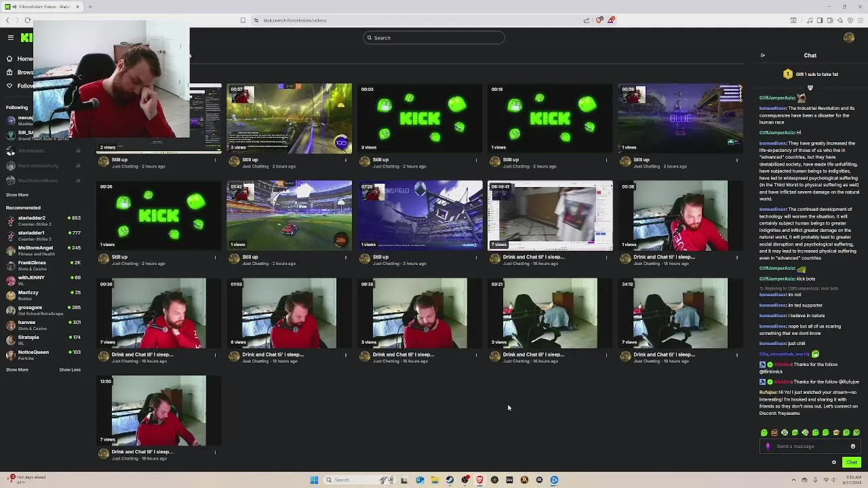The height and width of the screenshot is (488, 868).
Task: Open Steam from taskbar
Action: pos(450,480)
